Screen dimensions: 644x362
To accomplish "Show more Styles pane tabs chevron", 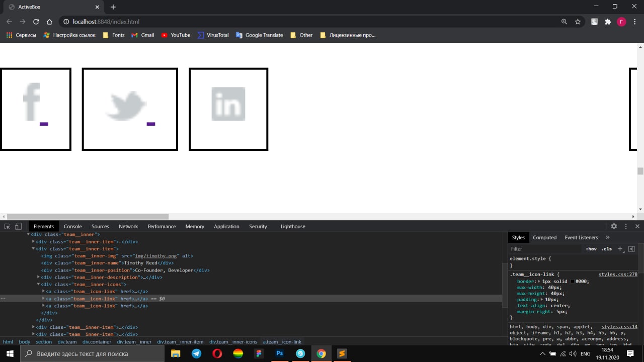I will [607, 237].
